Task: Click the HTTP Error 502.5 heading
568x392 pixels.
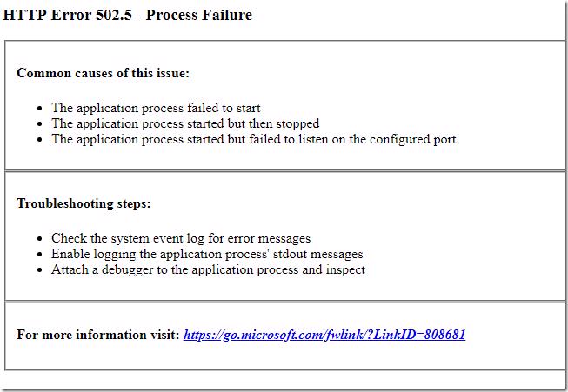Action: [127, 15]
